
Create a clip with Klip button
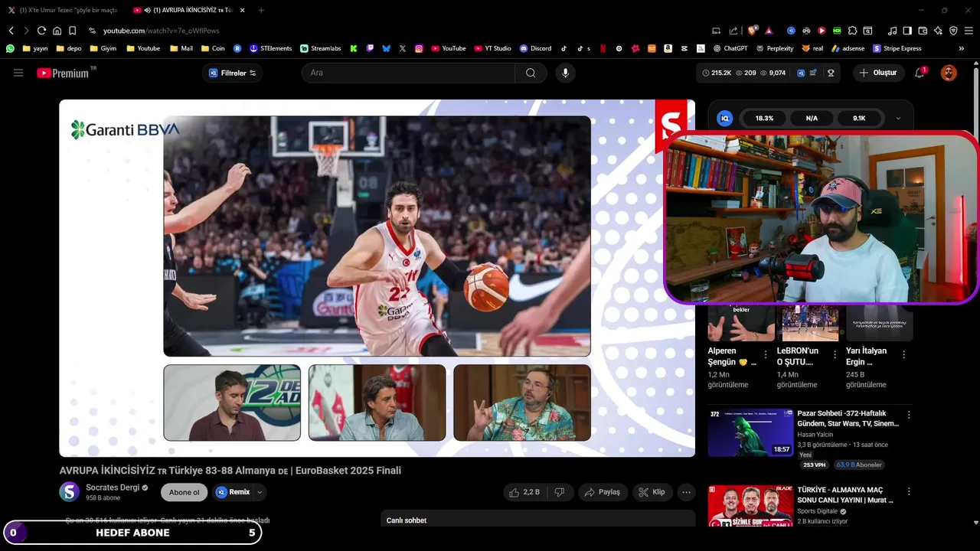[652, 492]
